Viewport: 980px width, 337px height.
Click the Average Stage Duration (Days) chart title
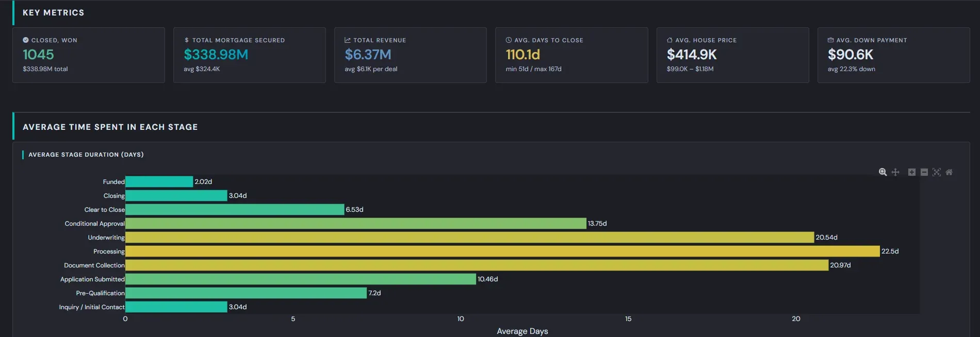tap(86, 155)
